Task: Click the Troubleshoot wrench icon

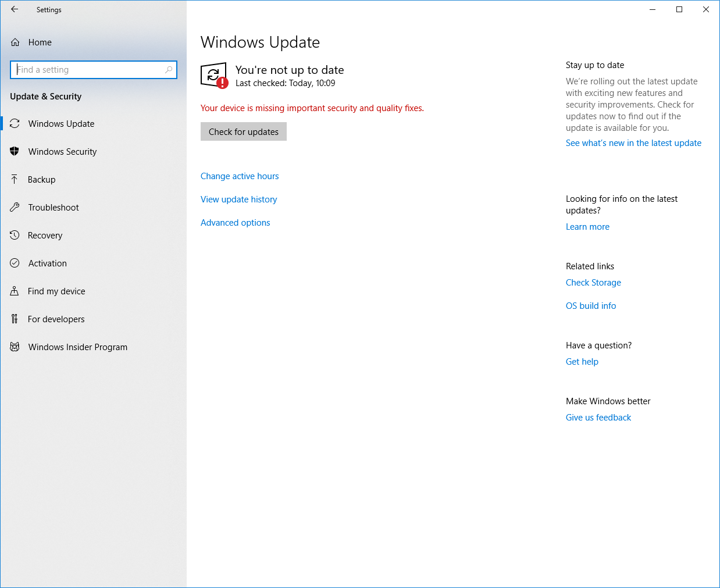Action: tap(15, 207)
